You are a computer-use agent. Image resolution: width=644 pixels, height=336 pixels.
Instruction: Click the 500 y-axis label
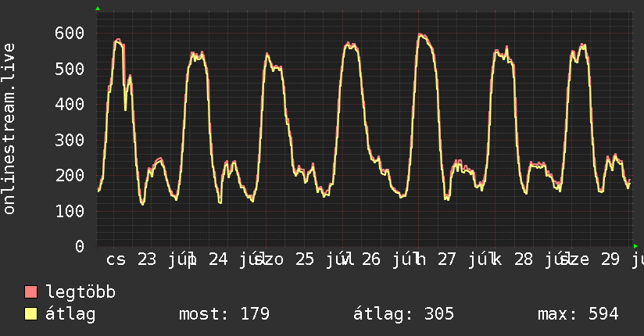click(x=70, y=69)
